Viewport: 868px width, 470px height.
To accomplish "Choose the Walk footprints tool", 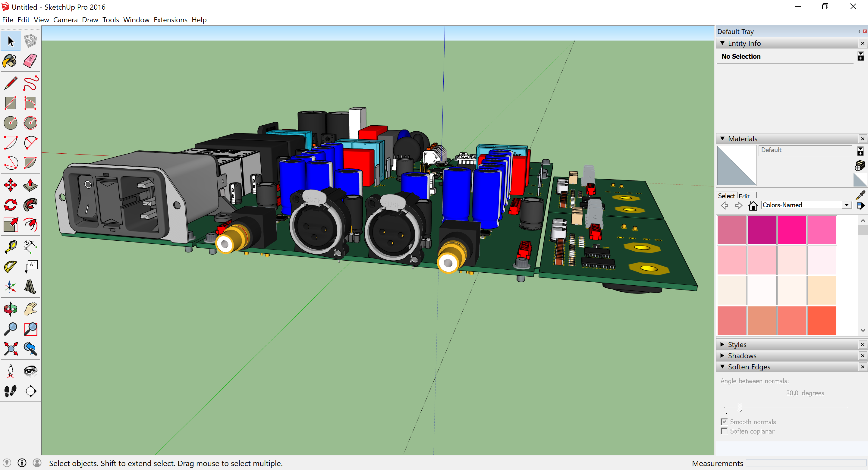I will coord(11,391).
